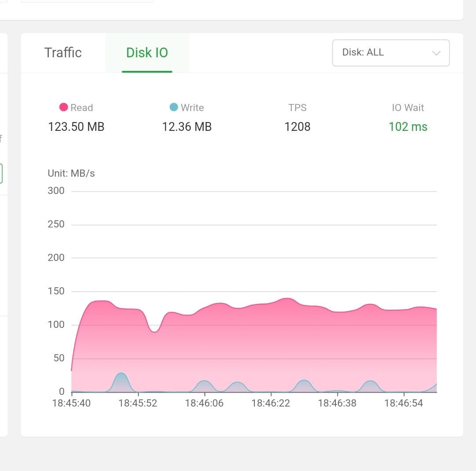
Task: Select the 123.50 MB read value
Action: click(76, 126)
